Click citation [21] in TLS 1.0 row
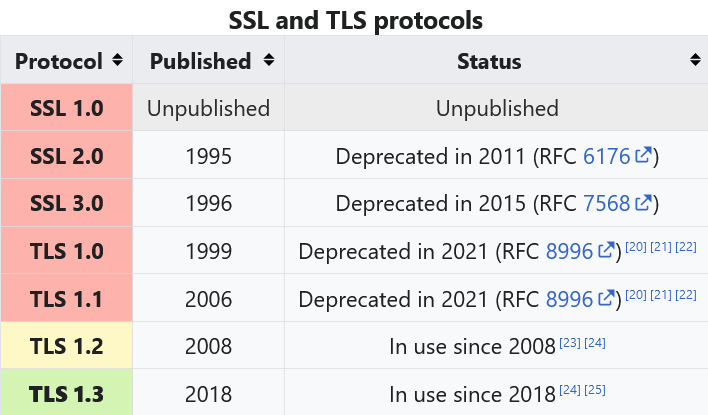Image resolution: width=708 pixels, height=415 pixels. point(660,247)
